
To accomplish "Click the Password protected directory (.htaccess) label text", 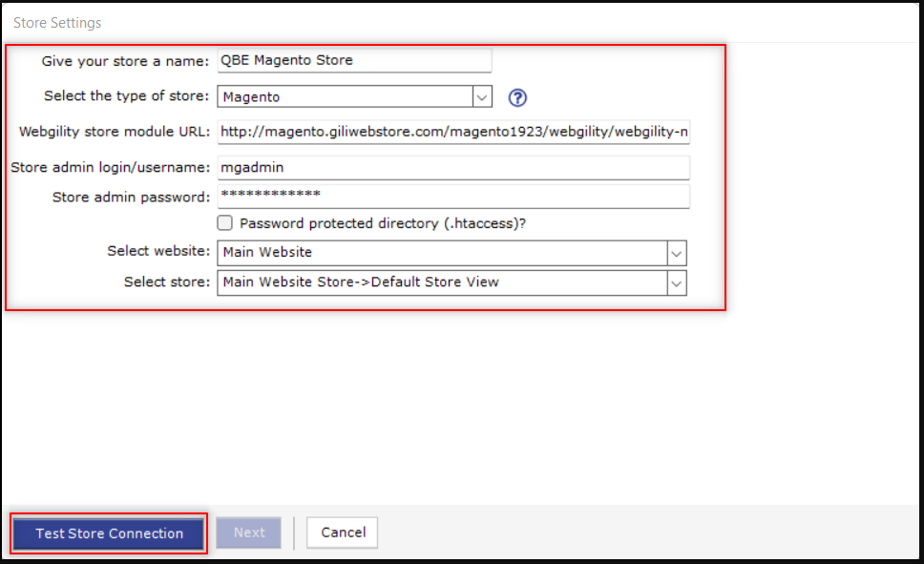I will [x=383, y=223].
